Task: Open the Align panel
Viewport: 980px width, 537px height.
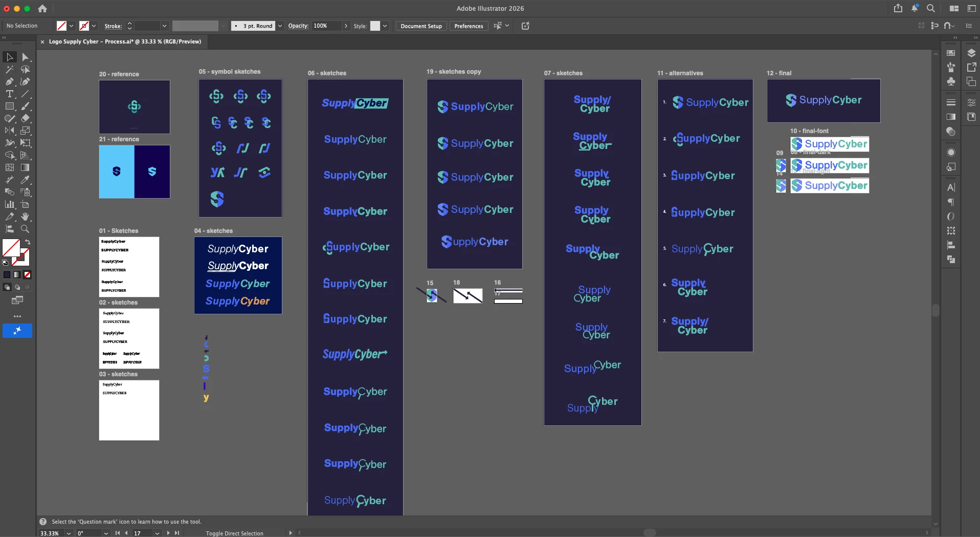Action: (x=951, y=245)
